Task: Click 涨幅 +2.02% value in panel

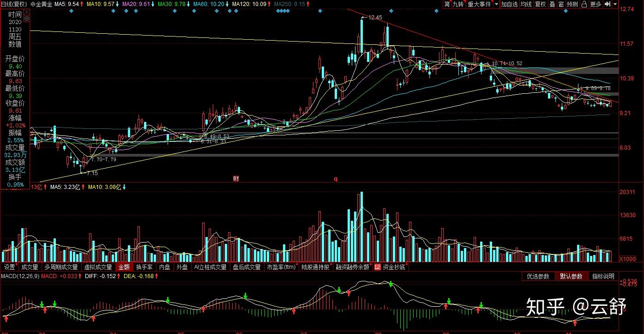Action: (x=15, y=126)
